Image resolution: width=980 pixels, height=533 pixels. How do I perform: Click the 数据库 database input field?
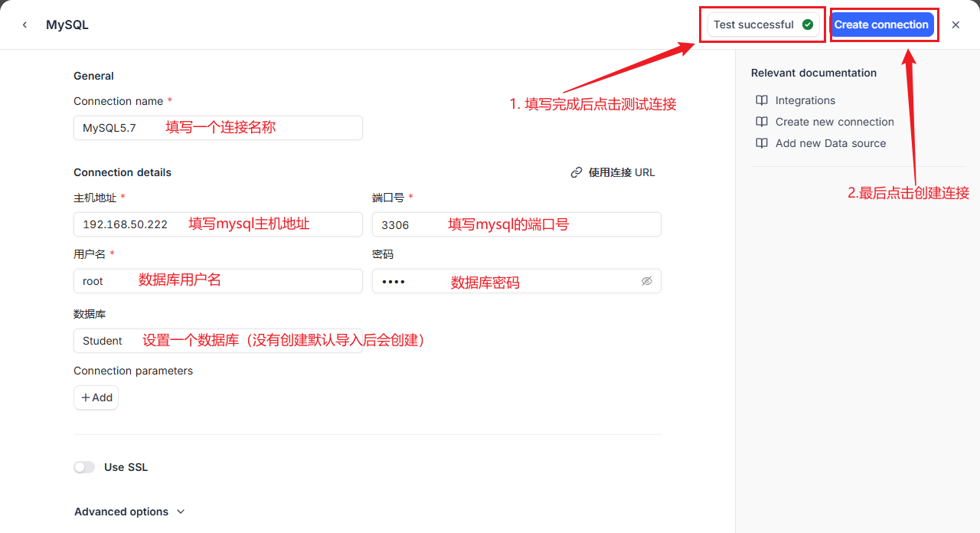(218, 341)
